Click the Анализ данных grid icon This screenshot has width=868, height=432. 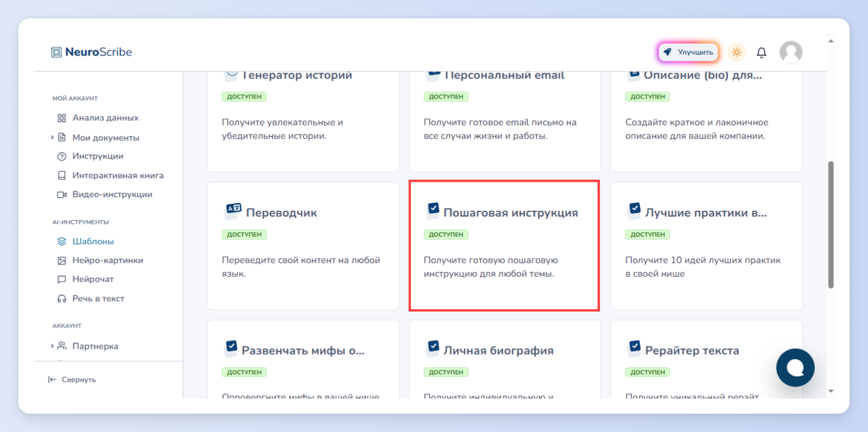61,118
